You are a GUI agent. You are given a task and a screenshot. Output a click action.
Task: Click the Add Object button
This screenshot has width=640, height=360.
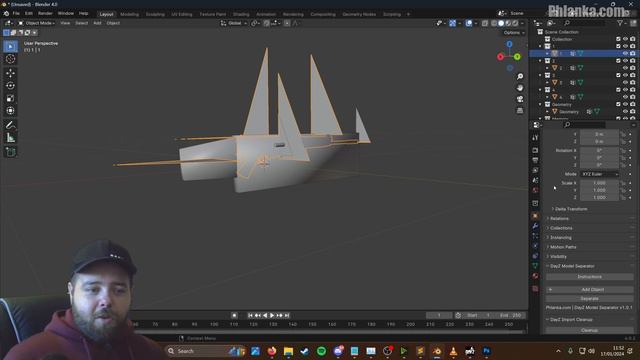(x=589, y=289)
